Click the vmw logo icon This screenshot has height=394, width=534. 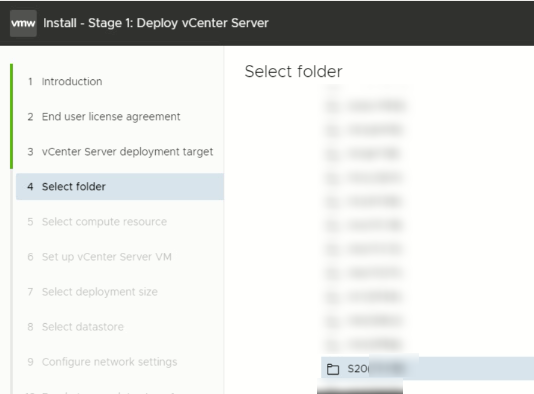coord(23,23)
